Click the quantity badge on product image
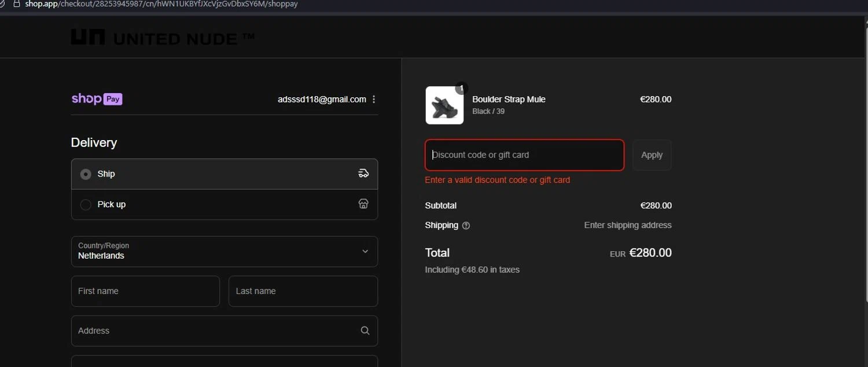The width and height of the screenshot is (868, 367). click(461, 89)
